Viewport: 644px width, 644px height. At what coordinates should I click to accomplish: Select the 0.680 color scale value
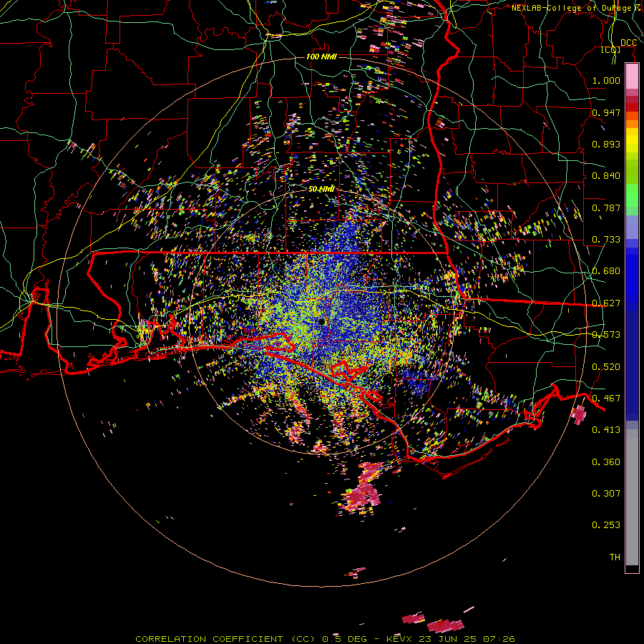coord(606,270)
